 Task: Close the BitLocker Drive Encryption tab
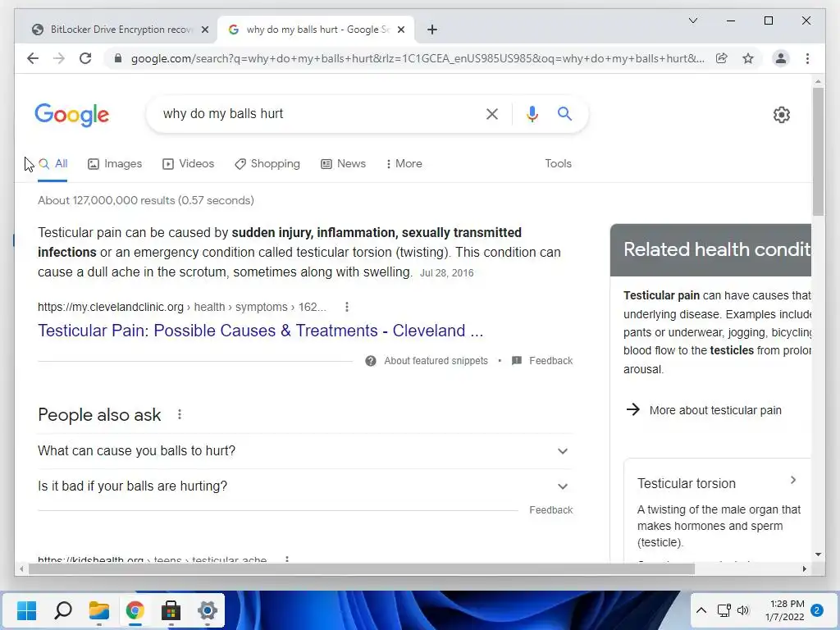coord(204,30)
